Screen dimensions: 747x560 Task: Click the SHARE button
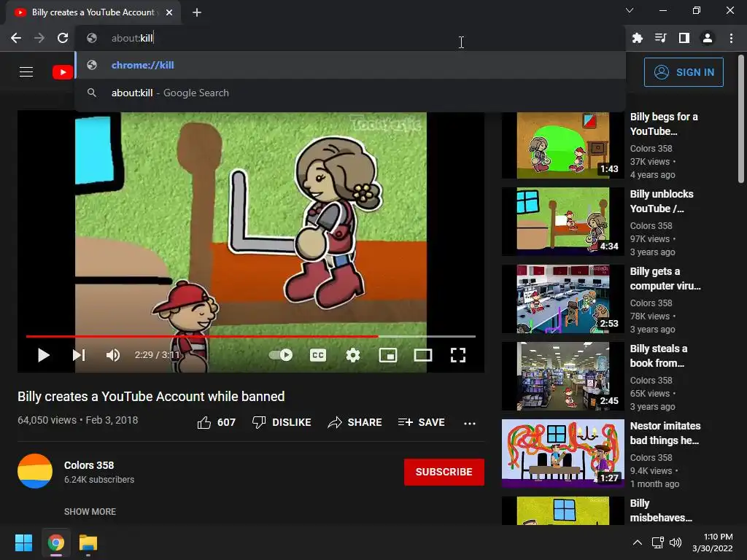pyautogui.click(x=355, y=422)
